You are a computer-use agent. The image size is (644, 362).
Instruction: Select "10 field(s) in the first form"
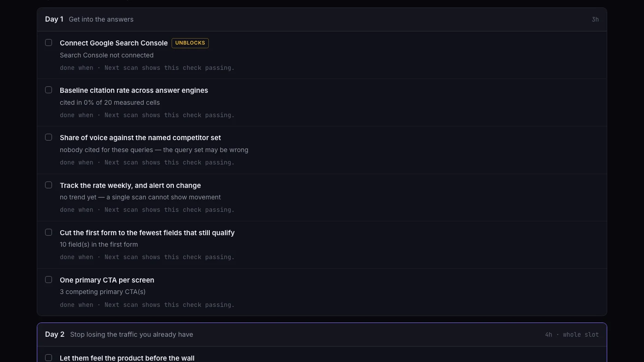click(x=99, y=244)
